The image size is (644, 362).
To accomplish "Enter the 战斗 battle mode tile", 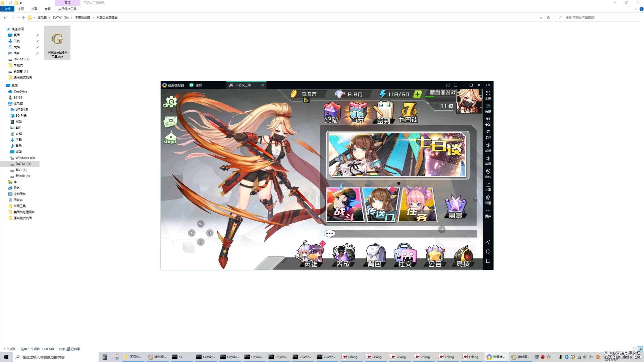I will [x=345, y=205].
